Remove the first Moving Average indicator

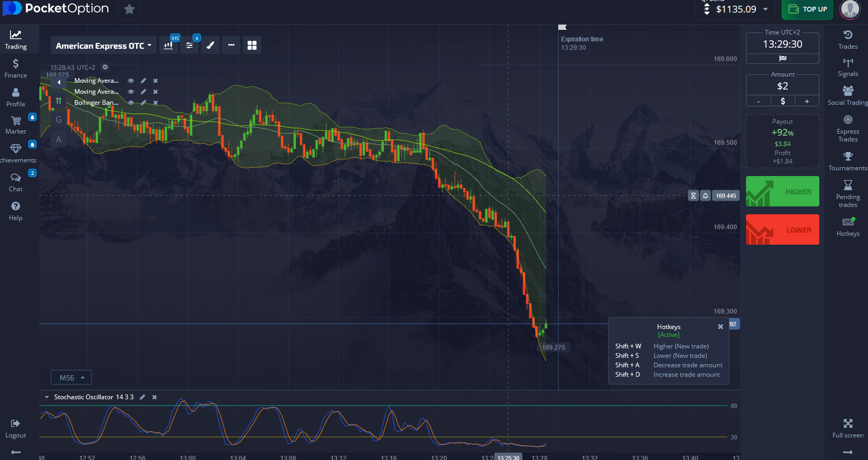[x=155, y=81]
